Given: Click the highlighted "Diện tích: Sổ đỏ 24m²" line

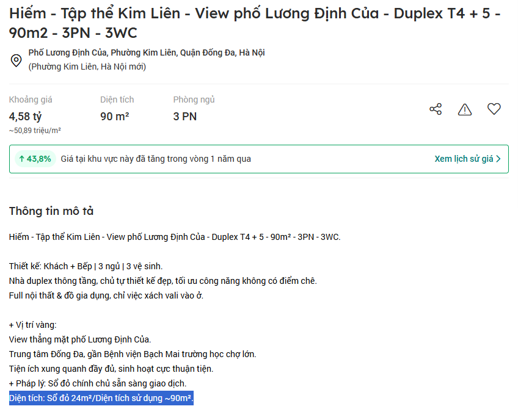Looking at the screenshot, I should [x=101, y=399].
